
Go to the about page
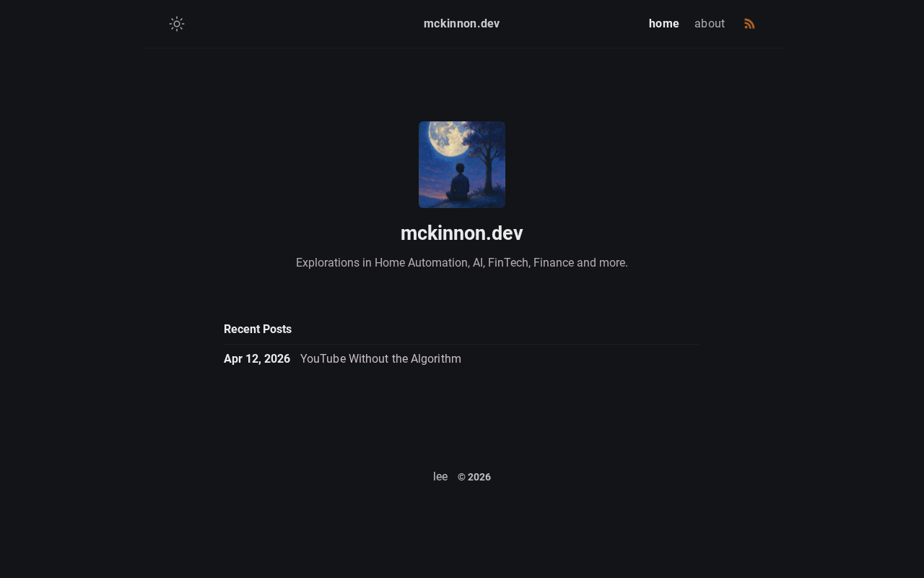(x=710, y=24)
